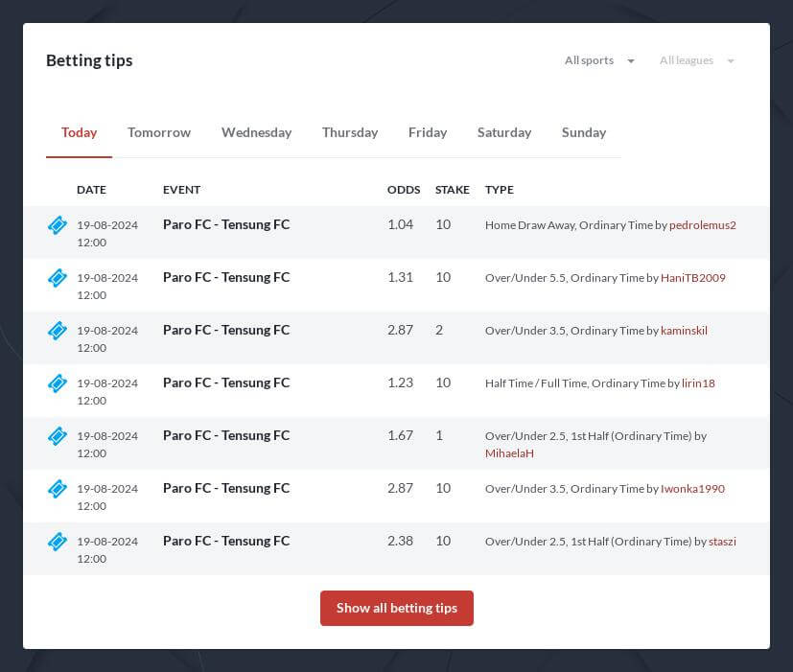Open Iwonka1990 user profile link

pyautogui.click(x=692, y=489)
